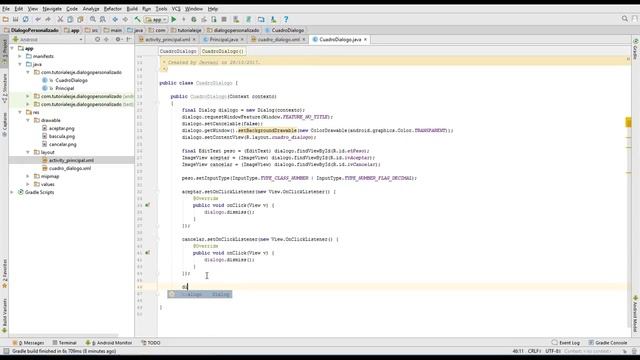Open the TODO tool window
The height and width of the screenshot is (360, 640).
(x=151, y=343)
